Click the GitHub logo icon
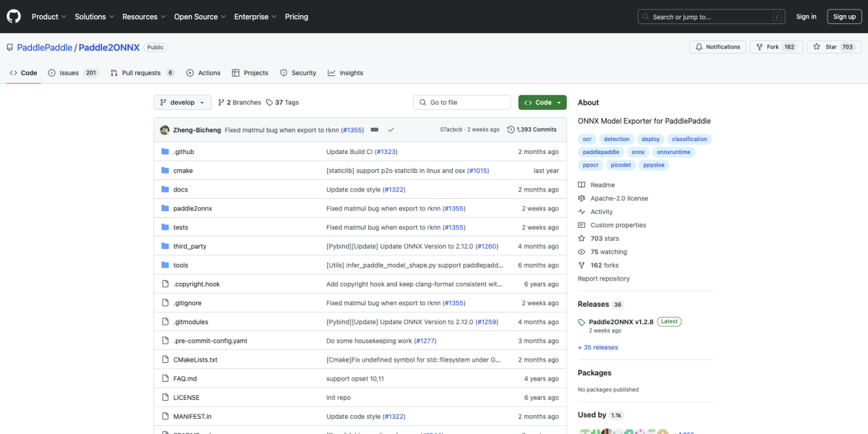The image size is (868, 434). coord(14,16)
